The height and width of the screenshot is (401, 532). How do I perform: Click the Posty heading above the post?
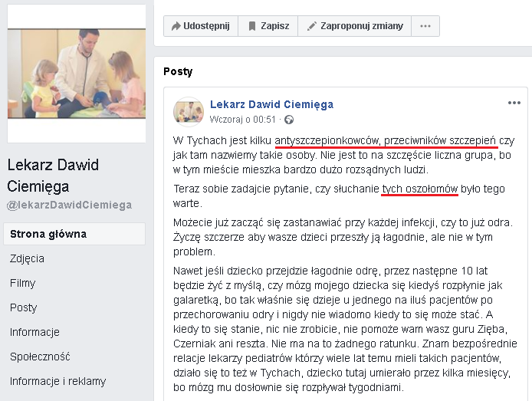click(x=178, y=71)
